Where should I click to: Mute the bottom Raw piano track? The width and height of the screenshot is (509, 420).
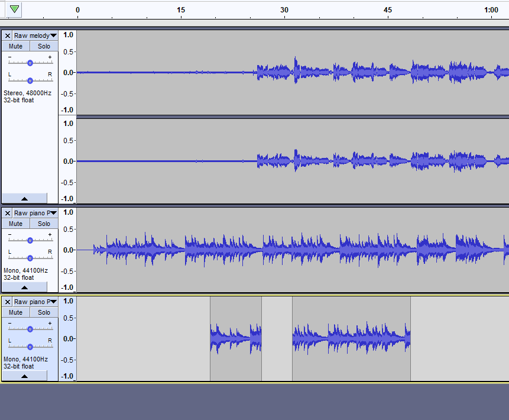pyautogui.click(x=15, y=312)
